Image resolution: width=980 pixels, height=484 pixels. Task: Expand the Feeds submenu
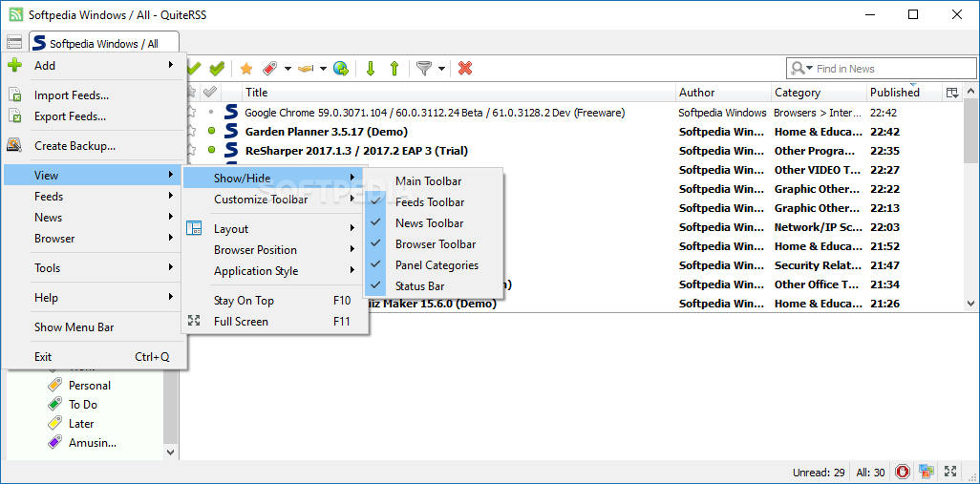tap(95, 196)
